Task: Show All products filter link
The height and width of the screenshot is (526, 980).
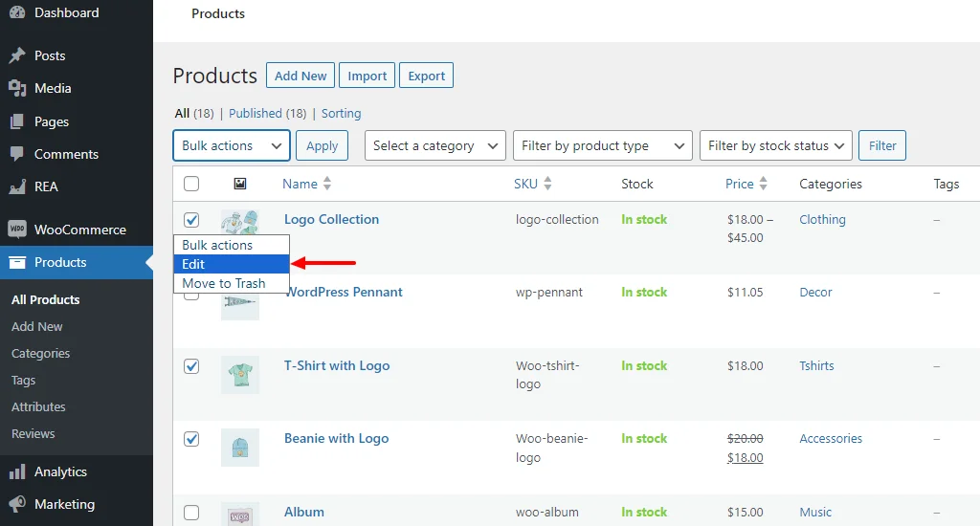Action: tap(193, 113)
